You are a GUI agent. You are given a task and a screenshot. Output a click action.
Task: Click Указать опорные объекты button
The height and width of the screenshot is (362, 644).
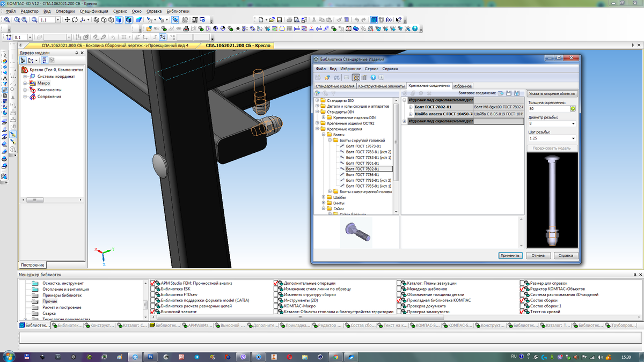coord(552,93)
